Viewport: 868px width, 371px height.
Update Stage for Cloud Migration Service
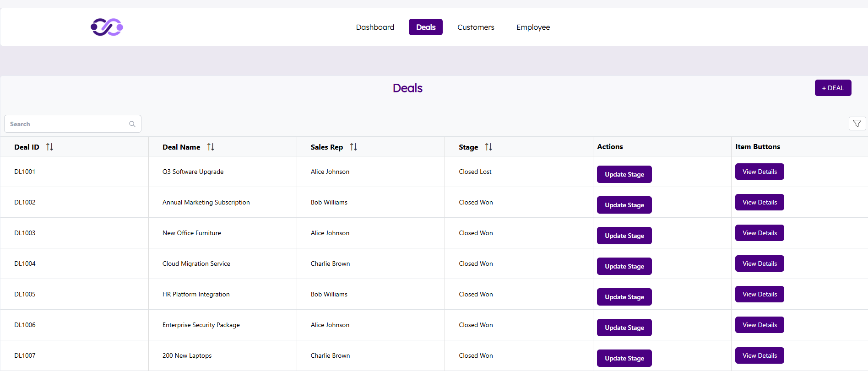tap(624, 266)
